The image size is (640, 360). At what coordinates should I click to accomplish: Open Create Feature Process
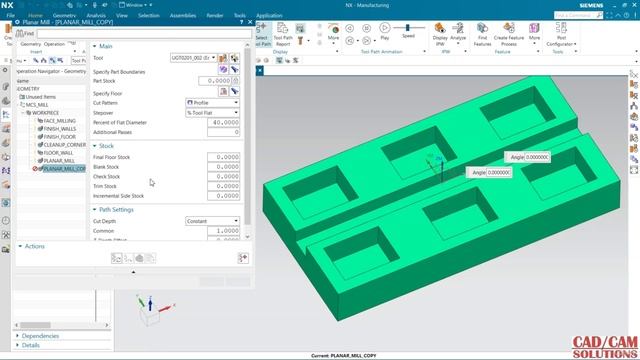tap(509, 33)
